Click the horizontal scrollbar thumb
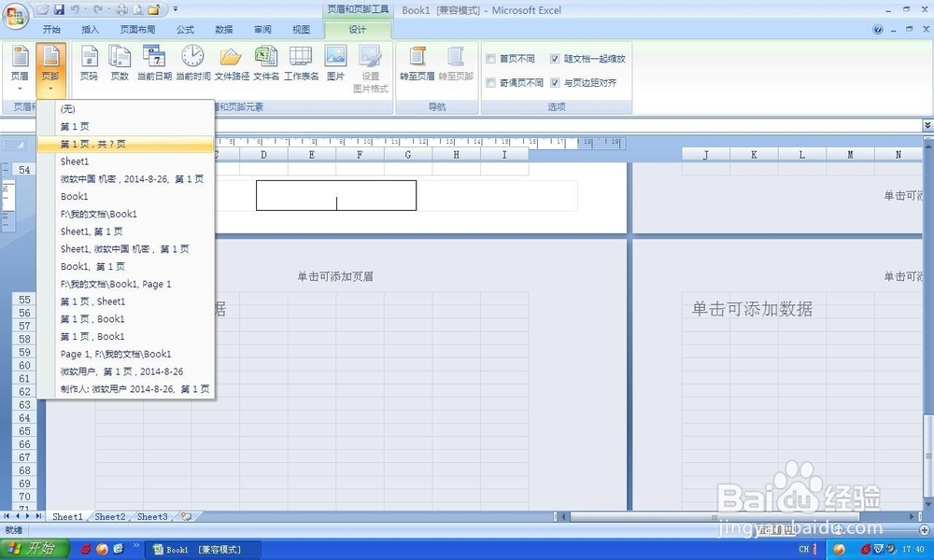The width and height of the screenshot is (934, 560). [715, 516]
